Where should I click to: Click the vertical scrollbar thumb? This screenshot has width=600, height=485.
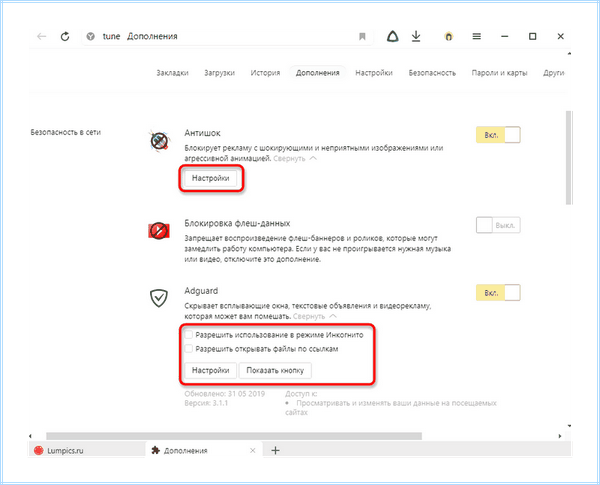pyautogui.click(x=568, y=158)
